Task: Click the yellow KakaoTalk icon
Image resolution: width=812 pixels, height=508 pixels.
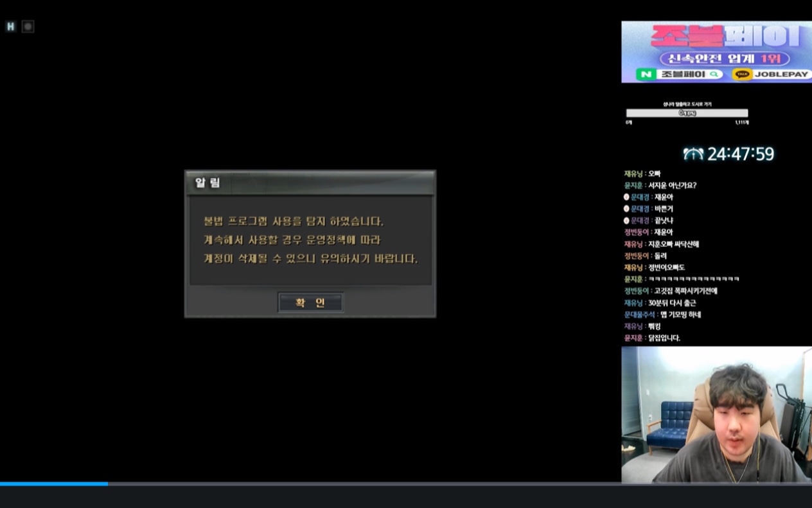Action: click(x=742, y=75)
